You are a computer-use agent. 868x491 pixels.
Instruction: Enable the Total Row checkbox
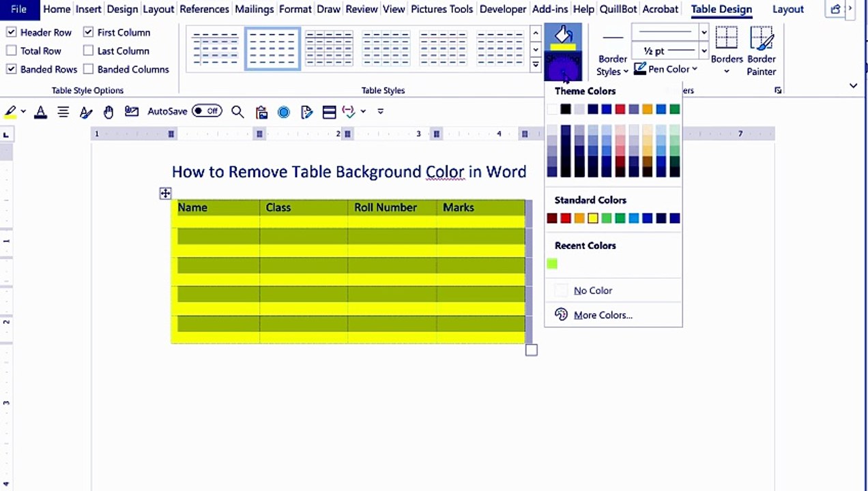coord(11,50)
